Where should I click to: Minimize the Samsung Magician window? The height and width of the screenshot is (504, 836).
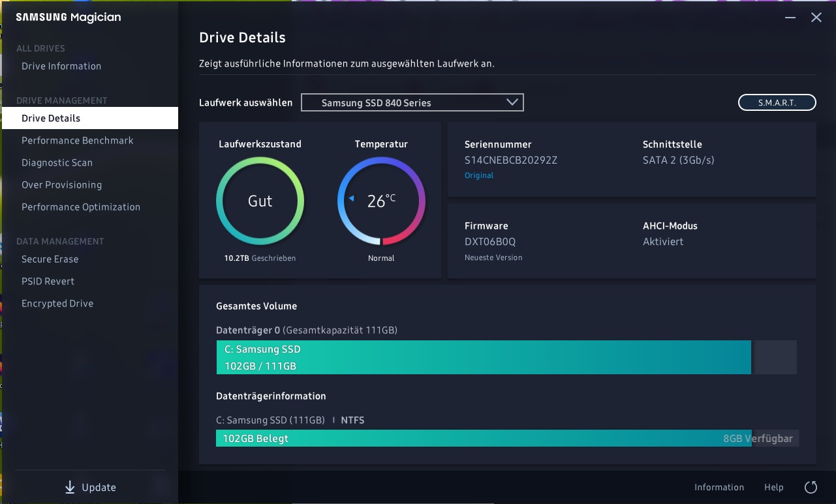790,18
